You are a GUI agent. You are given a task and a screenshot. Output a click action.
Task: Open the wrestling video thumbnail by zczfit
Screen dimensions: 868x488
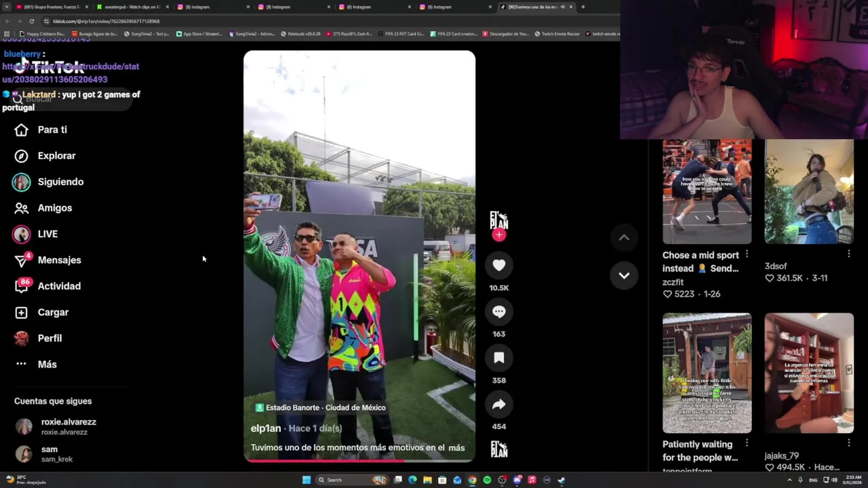707,192
